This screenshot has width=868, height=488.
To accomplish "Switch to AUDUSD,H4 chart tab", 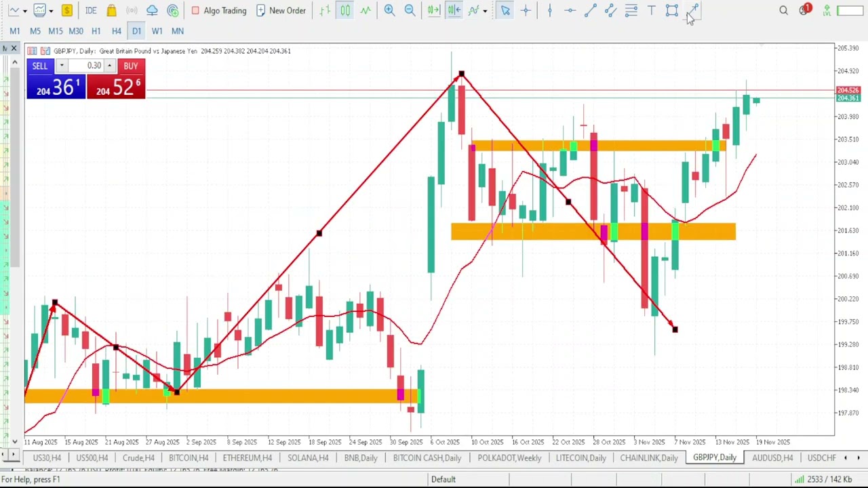I will click(772, 458).
